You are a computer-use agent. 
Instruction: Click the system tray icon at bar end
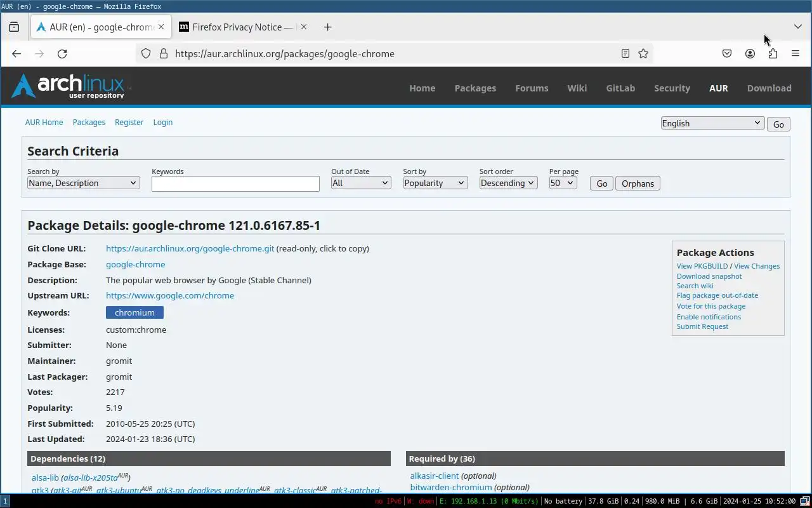click(804, 501)
